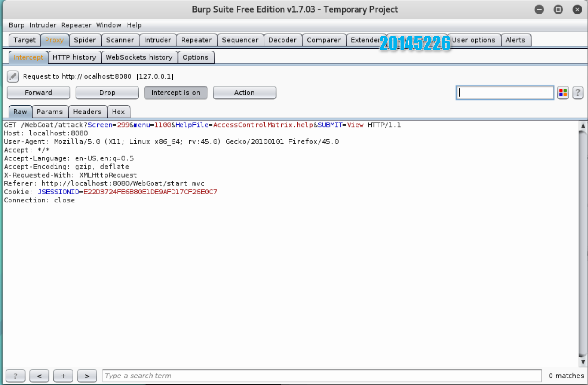Switch to the Comparer tab
Image resolution: width=588 pixels, height=385 pixels.
point(324,40)
